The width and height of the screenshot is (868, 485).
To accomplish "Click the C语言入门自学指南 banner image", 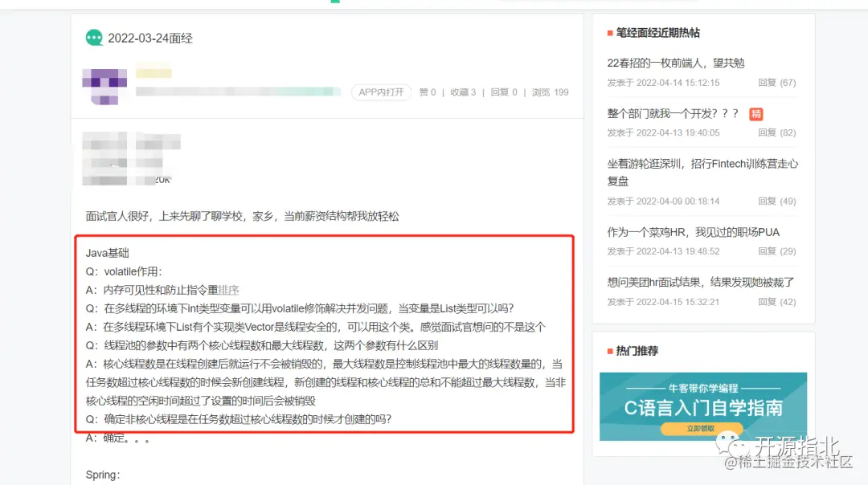I will click(703, 403).
